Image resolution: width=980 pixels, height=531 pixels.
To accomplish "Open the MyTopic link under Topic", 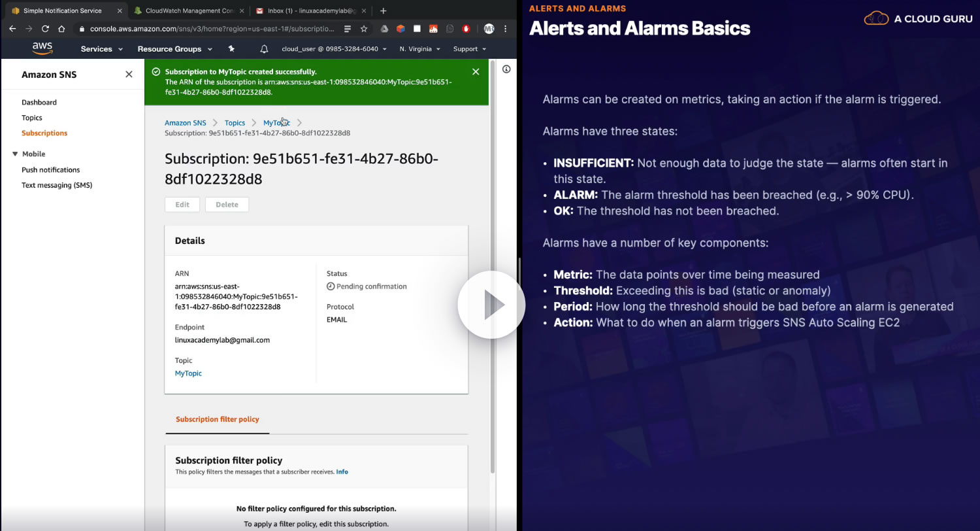I will (188, 373).
